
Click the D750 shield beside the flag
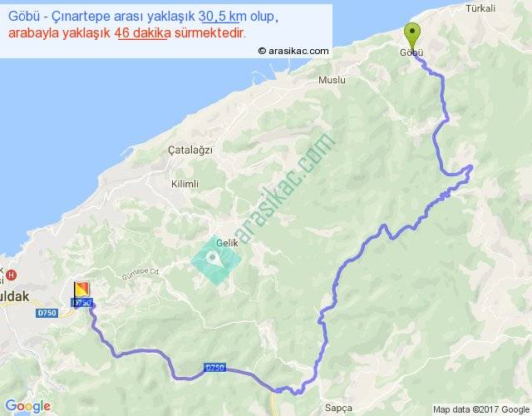[x=82, y=303]
